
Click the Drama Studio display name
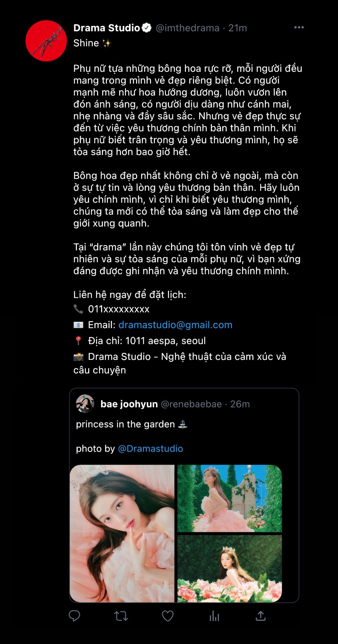pyautogui.click(x=107, y=28)
